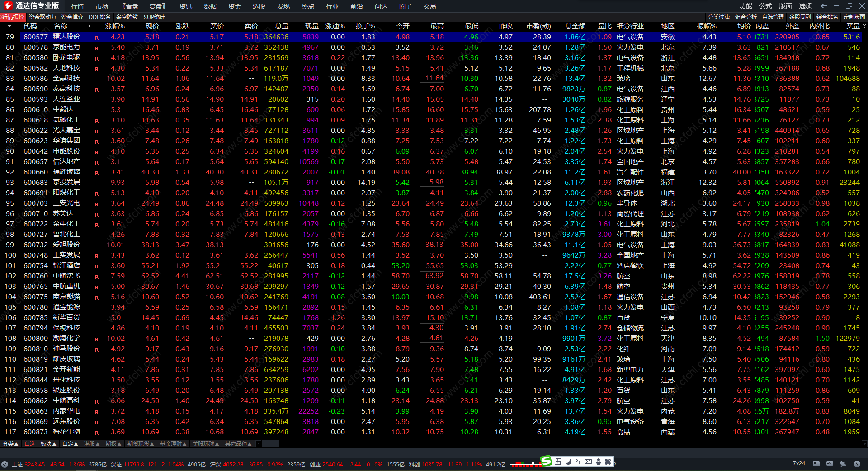The height and width of the screenshot is (471, 868).
Task: Open the 选项 menu
Action: [806, 6]
